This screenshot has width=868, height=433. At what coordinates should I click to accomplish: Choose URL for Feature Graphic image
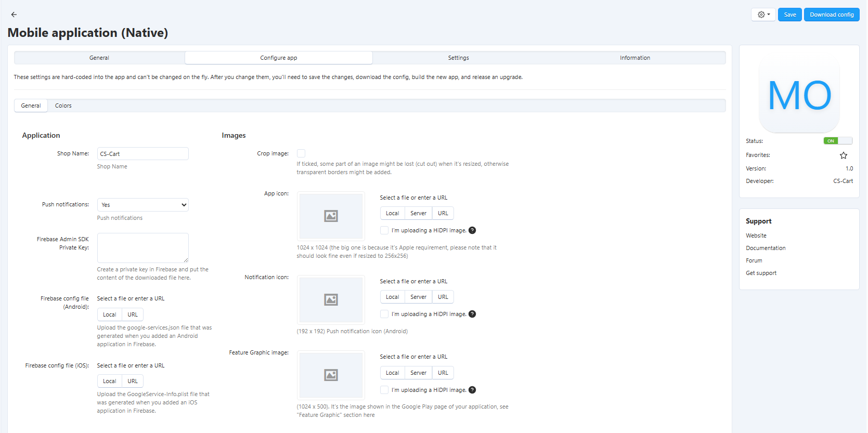point(443,373)
